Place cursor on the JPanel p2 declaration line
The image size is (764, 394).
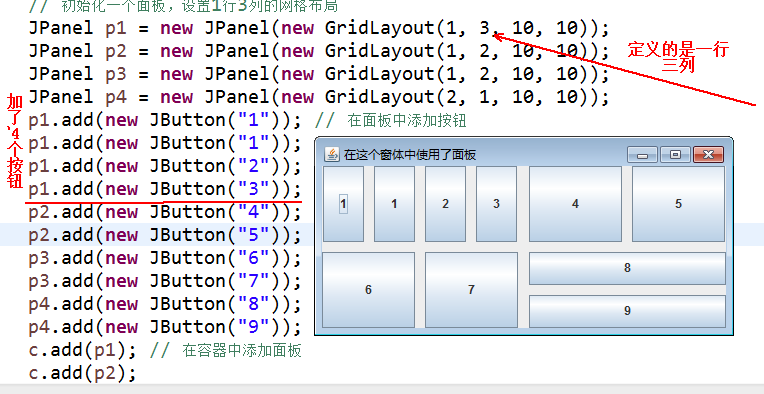pyautogui.click(x=319, y=51)
